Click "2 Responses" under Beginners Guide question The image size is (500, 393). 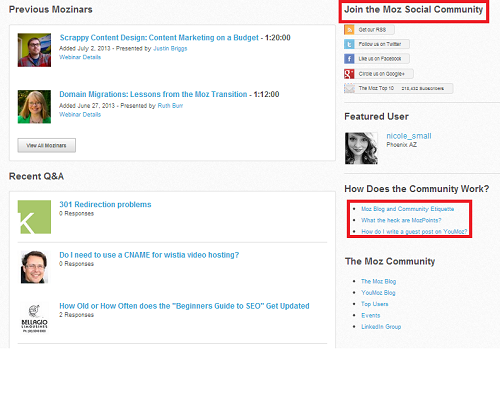click(76, 315)
